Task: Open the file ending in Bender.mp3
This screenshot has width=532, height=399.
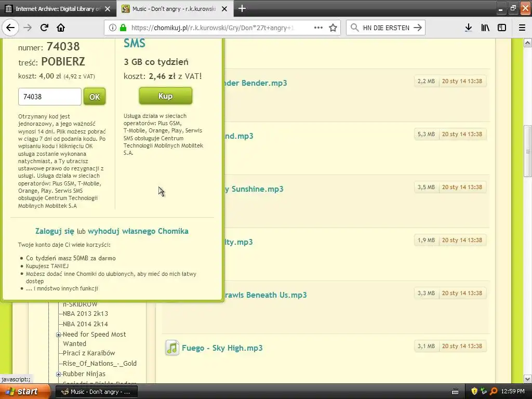Action: 256,83
